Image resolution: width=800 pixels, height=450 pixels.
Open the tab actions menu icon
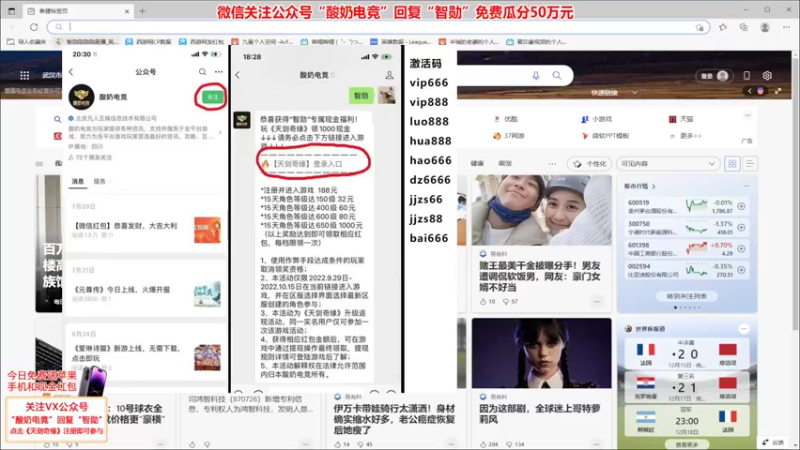click(x=11, y=11)
